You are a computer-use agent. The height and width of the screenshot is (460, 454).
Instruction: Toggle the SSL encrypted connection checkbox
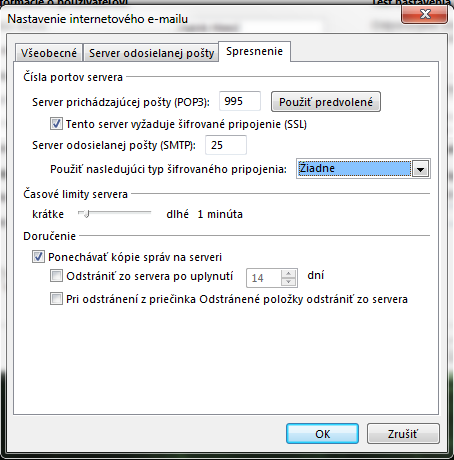56,124
